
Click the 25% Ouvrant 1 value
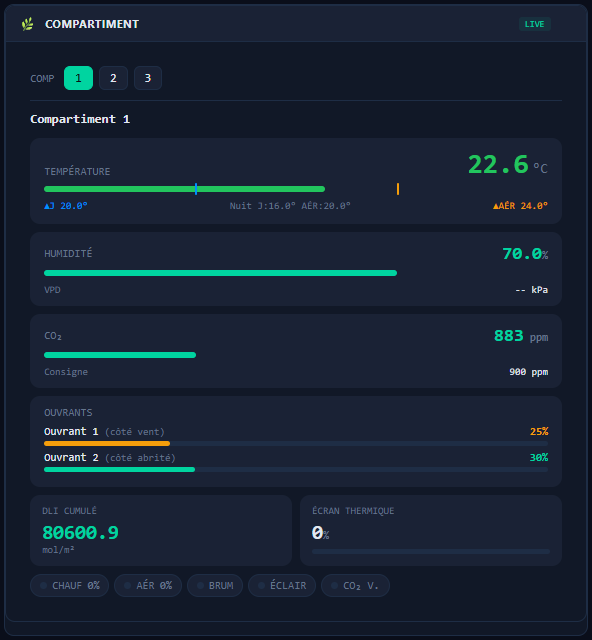(x=539, y=431)
